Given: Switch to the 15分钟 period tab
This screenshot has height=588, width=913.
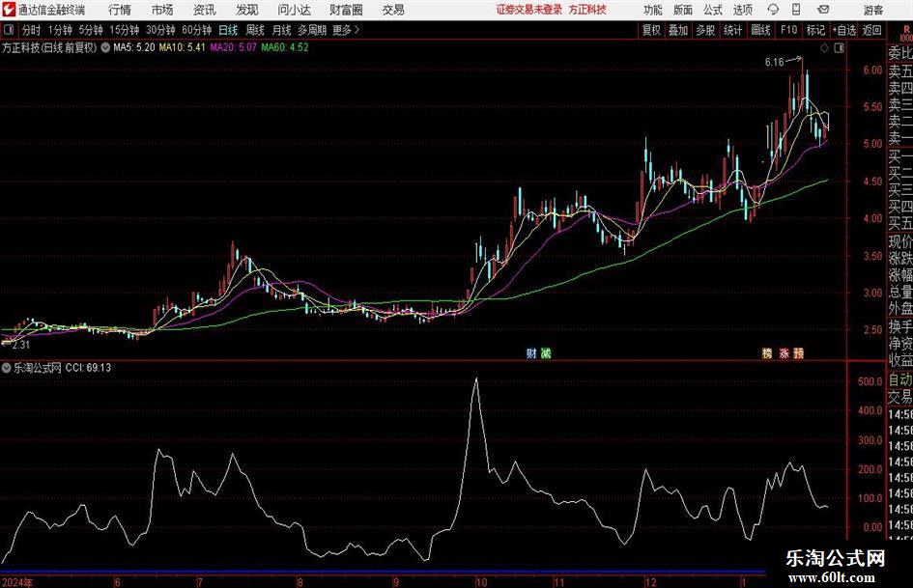Looking at the screenshot, I should [125, 30].
